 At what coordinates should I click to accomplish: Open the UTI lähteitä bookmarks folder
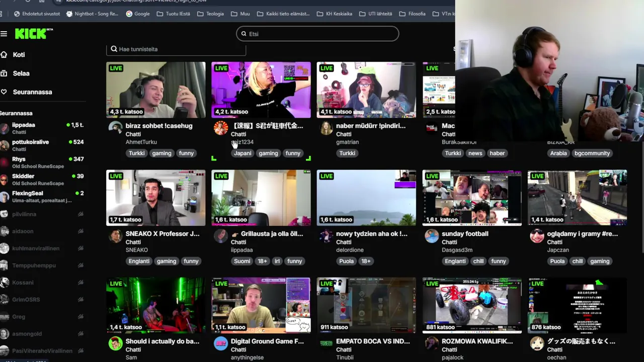tap(376, 14)
